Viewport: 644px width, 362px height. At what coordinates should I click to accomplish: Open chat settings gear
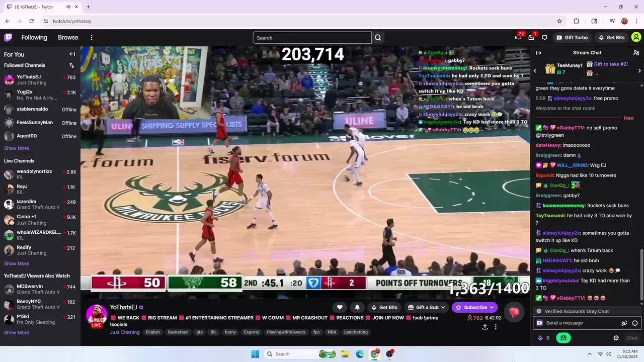[x=616, y=338]
